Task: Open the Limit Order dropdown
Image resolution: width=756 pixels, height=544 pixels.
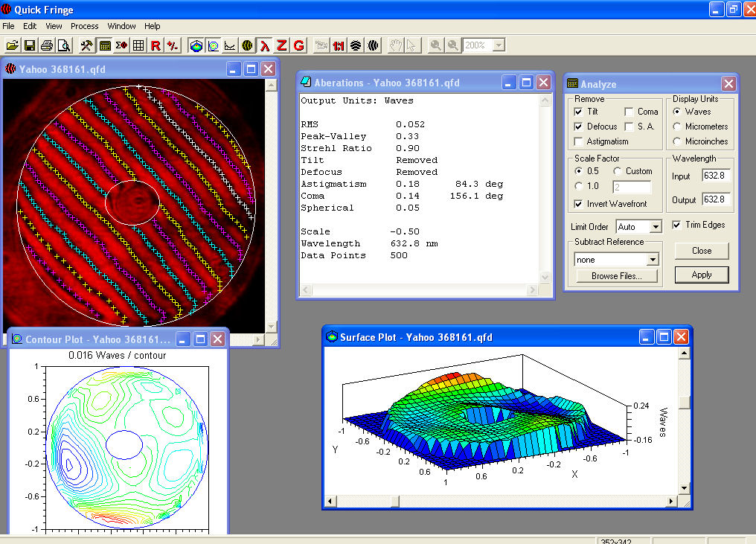Action: point(656,227)
